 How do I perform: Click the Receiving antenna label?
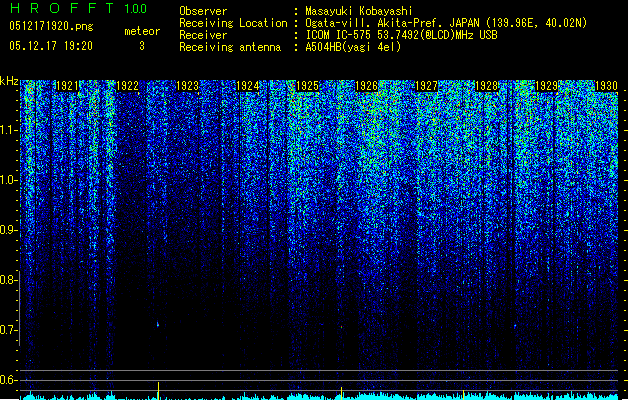pos(230,47)
